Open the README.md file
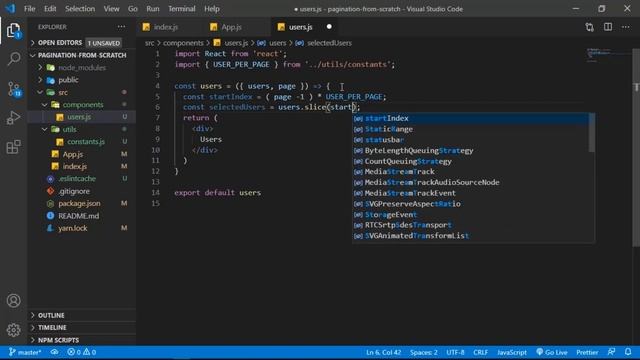Viewport: 640px width, 360px height. (78, 216)
